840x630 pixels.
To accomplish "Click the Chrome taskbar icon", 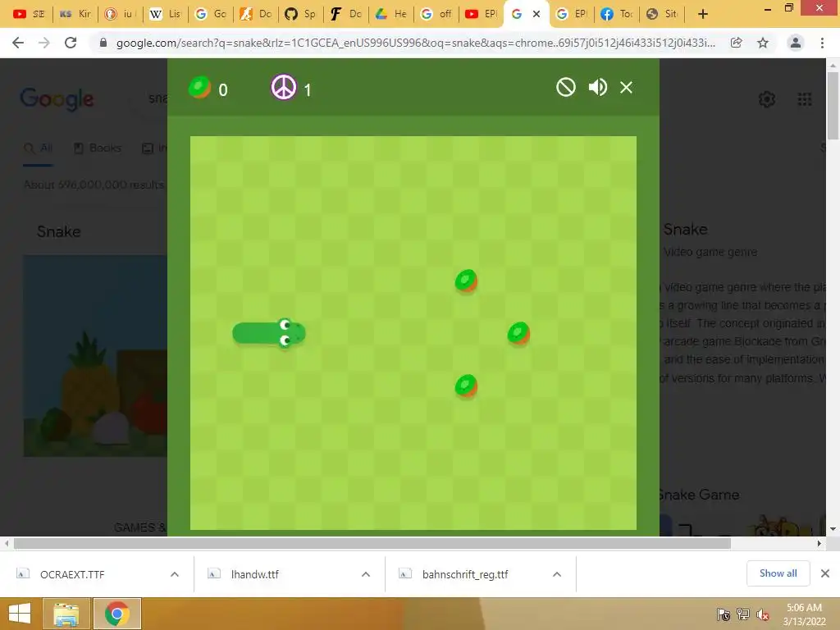I will pos(116,614).
